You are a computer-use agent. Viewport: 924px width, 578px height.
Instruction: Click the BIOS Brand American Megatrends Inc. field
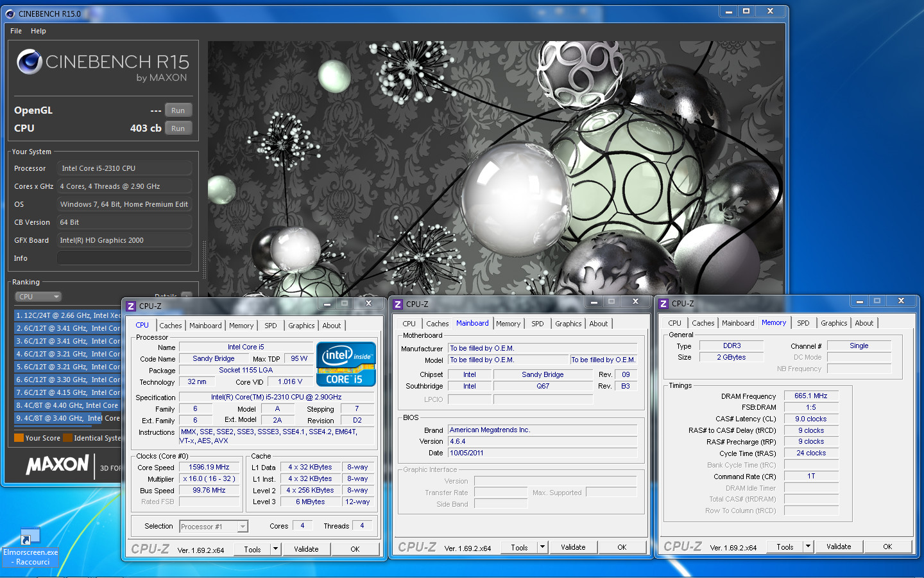pyautogui.click(x=543, y=430)
